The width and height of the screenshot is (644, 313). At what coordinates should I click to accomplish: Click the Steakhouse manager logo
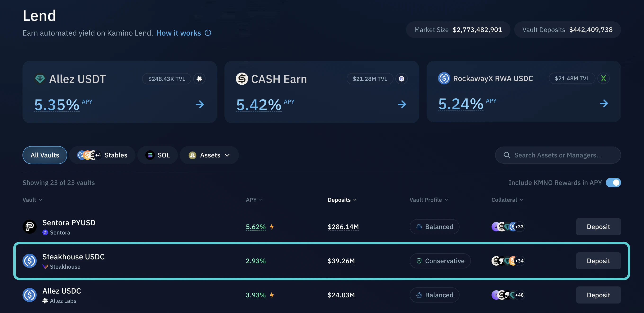click(x=45, y=267)
